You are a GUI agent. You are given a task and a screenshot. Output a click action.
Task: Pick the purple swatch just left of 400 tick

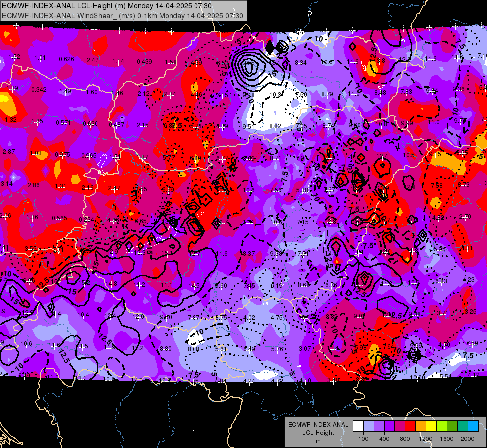click(379, 426)
